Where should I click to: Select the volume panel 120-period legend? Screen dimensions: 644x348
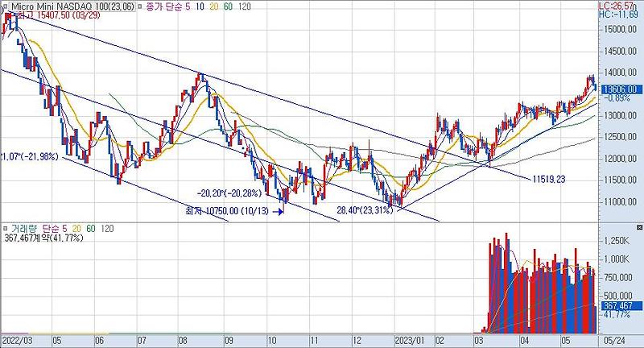tap(107, 228)
